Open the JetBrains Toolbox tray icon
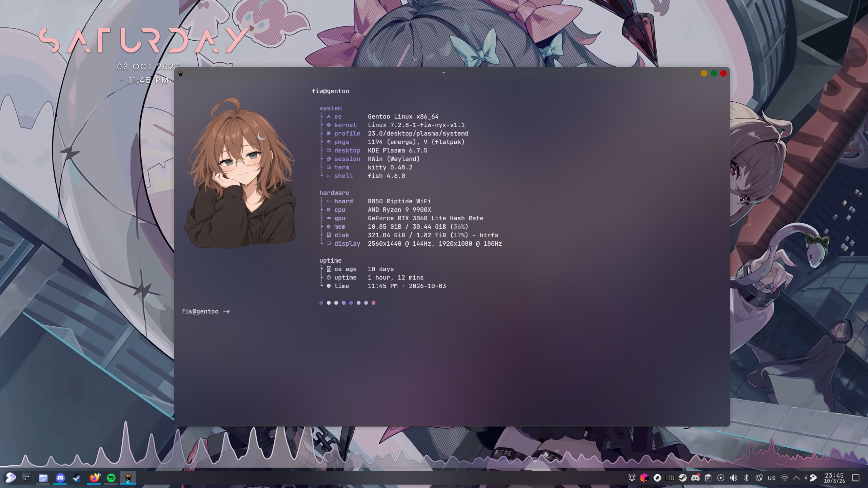868x488 pixels. tap(644, 478)
